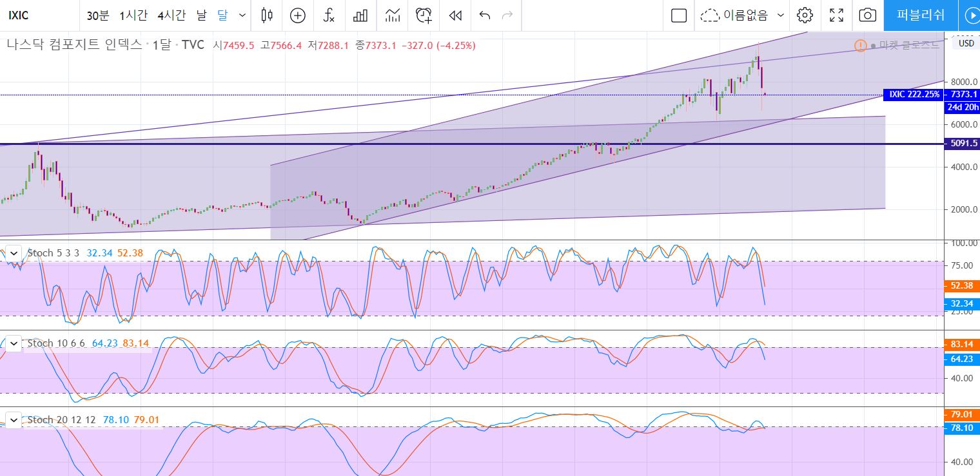
Task: Collapse the Stoch 20 12 12 pane
Action: tap(14, 419)
